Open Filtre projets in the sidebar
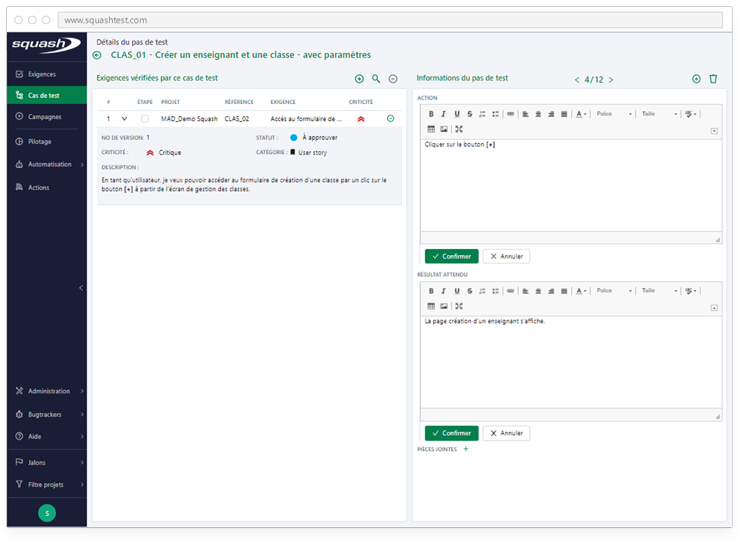The height and width of the screenshot is (550, 756). (x=47, y=485)
